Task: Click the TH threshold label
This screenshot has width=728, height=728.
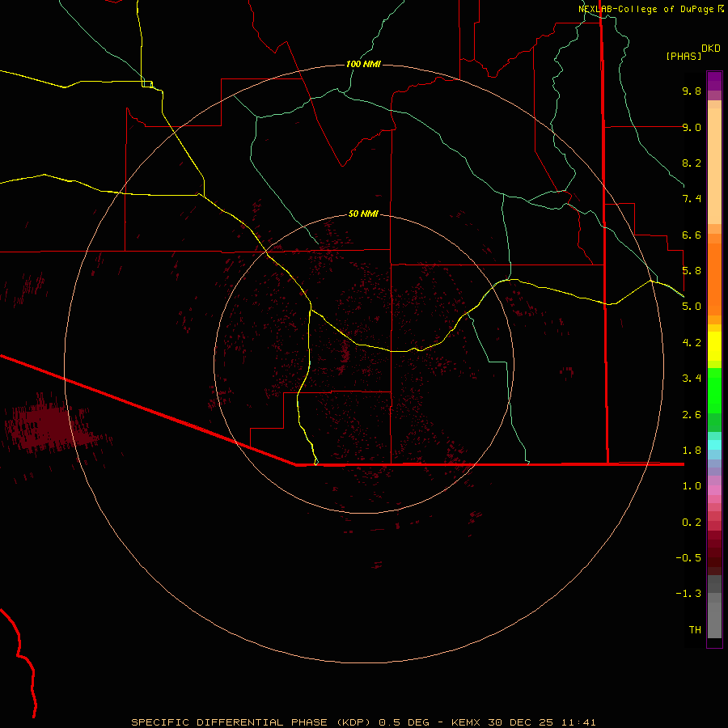Action: click(695, 630)
